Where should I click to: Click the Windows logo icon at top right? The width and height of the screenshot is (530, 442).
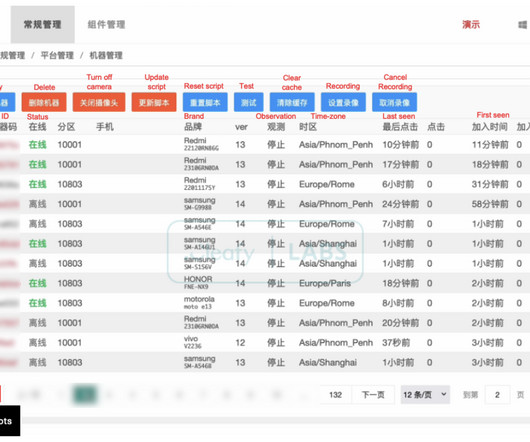(523, 25)
